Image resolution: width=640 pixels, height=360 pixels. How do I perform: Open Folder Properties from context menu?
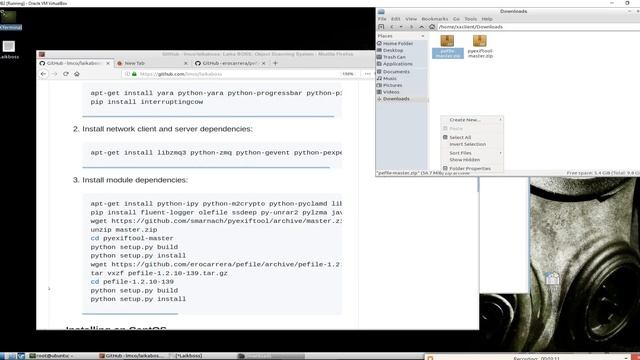(472, 168)
